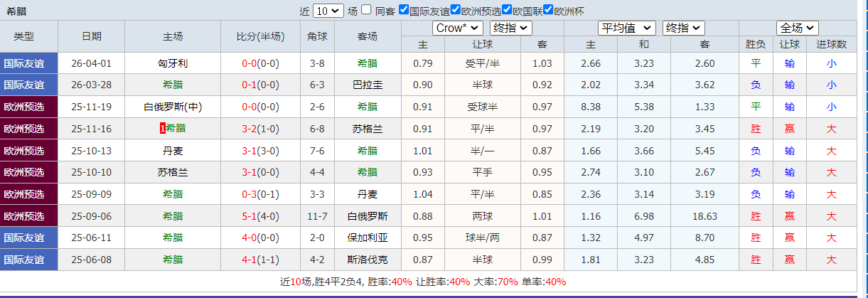Image resolution: width=868 pixels, height=298 pixels.
Task: Open the Crow* bookmaker dropdown
Action: coord(457,28)
